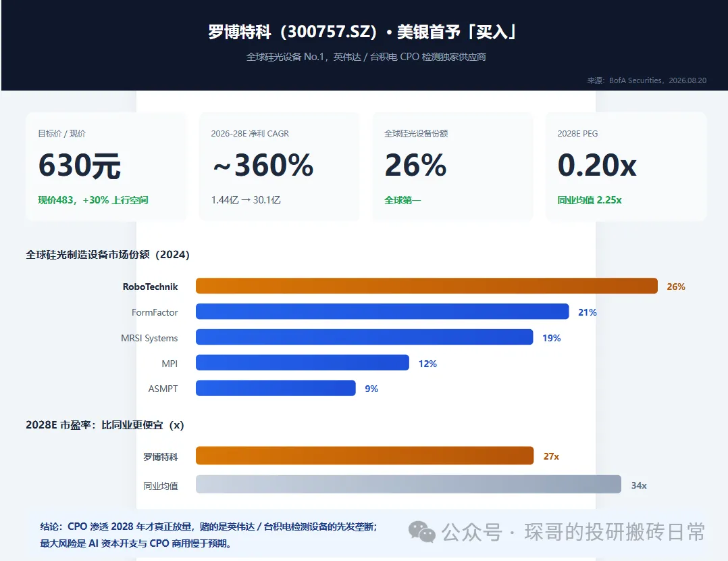This screenshot has width=728, height=561.
Task: Click the subtitle starting with 全球硅光设备 No.1
Action: pos(366,57)
